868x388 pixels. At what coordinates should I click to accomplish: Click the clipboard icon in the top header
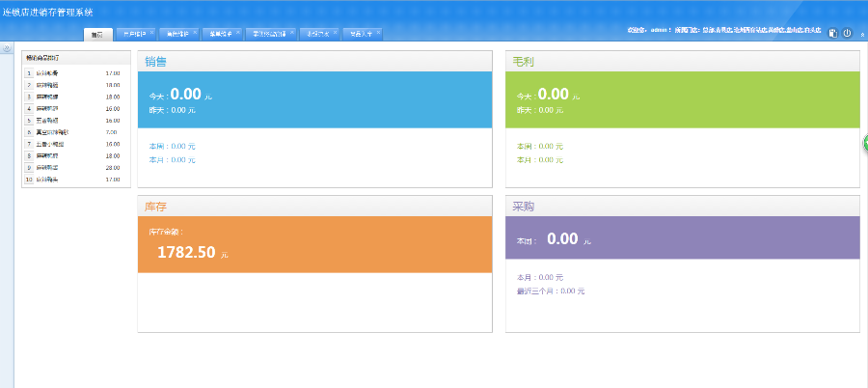(832, 33)
